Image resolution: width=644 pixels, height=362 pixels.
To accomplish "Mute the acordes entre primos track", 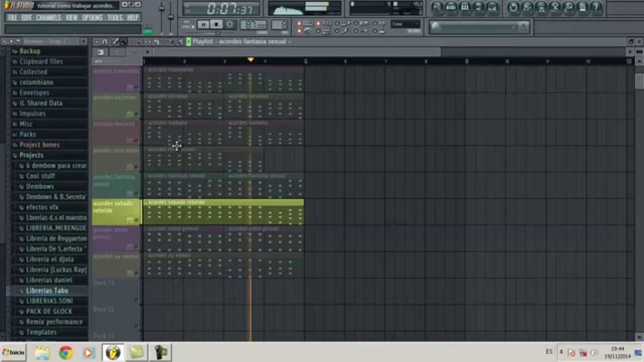I will point(136,246).
